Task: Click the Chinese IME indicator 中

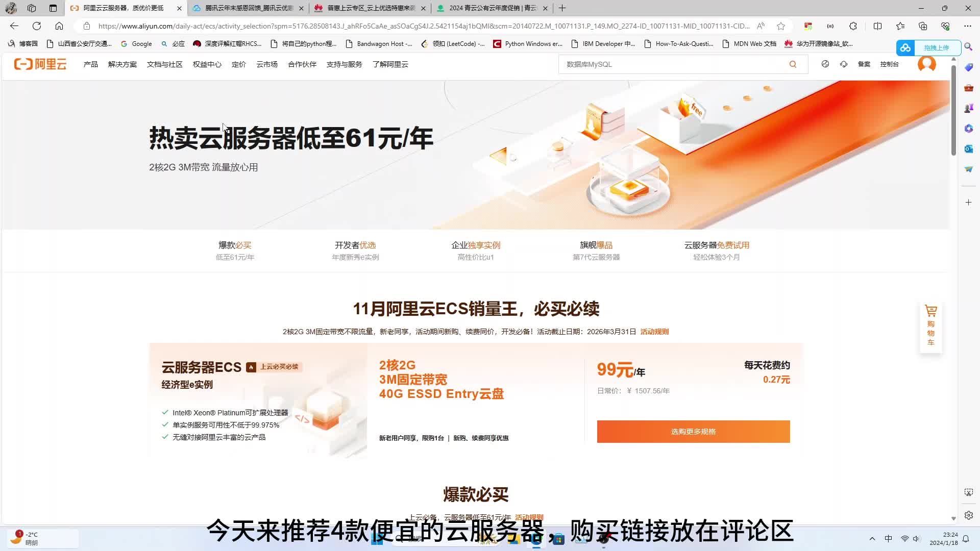Action: [889, 539]
